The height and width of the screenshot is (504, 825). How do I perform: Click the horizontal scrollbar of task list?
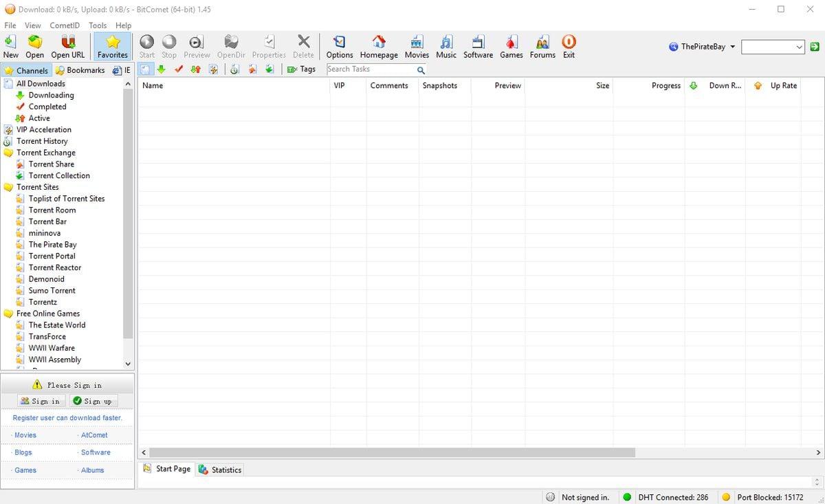tap(392, 452)
